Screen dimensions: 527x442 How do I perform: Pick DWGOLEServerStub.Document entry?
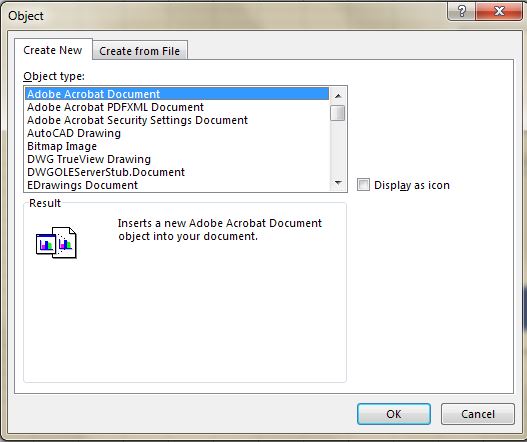pos(177,172)
